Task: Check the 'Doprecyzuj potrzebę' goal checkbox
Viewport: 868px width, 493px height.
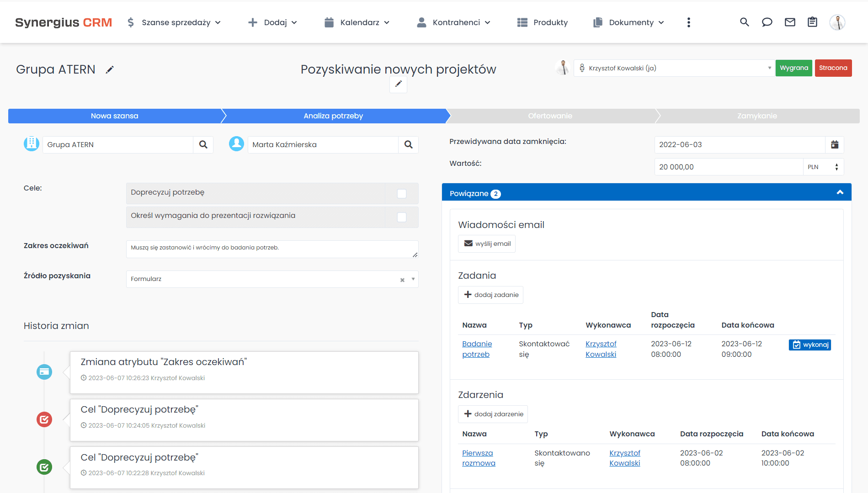Action: tap(402, 194)
